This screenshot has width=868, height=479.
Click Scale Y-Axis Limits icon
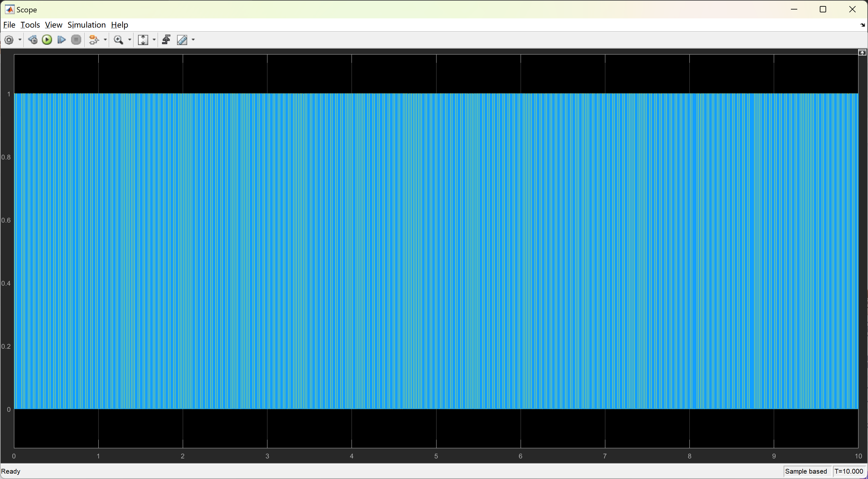click(143, 40)
